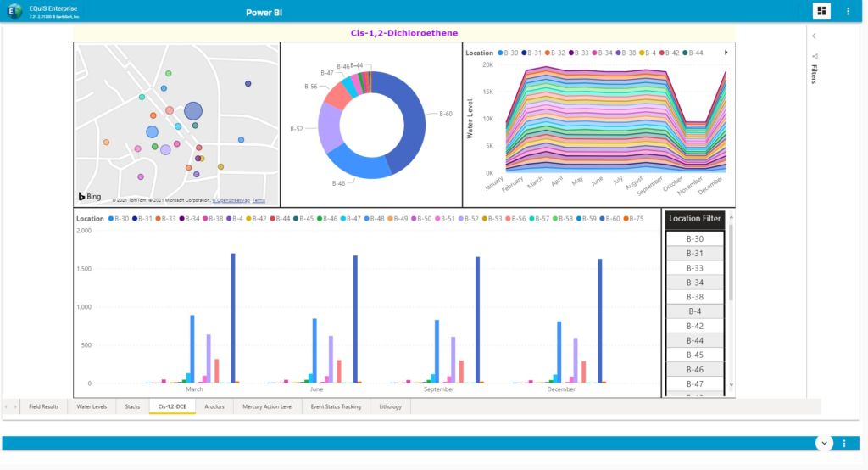868x470 pixels.
Task: Click the Terms link on the map
Action: coord(259,201)
